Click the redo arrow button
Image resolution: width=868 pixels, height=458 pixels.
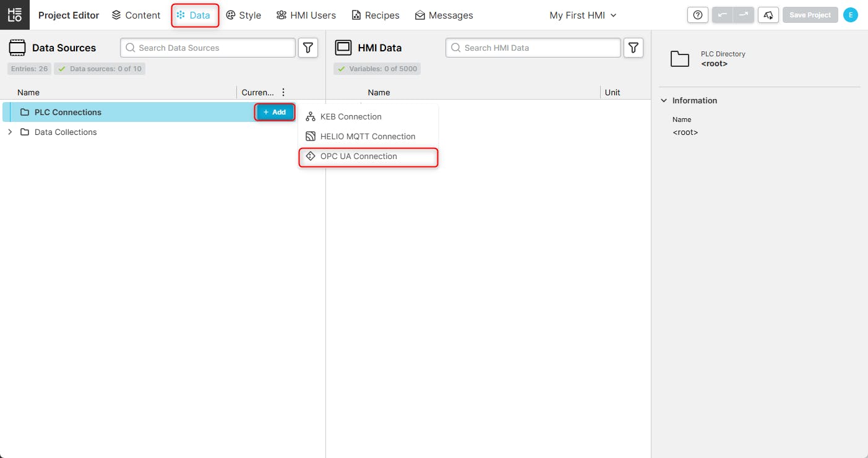click(744, 15)
